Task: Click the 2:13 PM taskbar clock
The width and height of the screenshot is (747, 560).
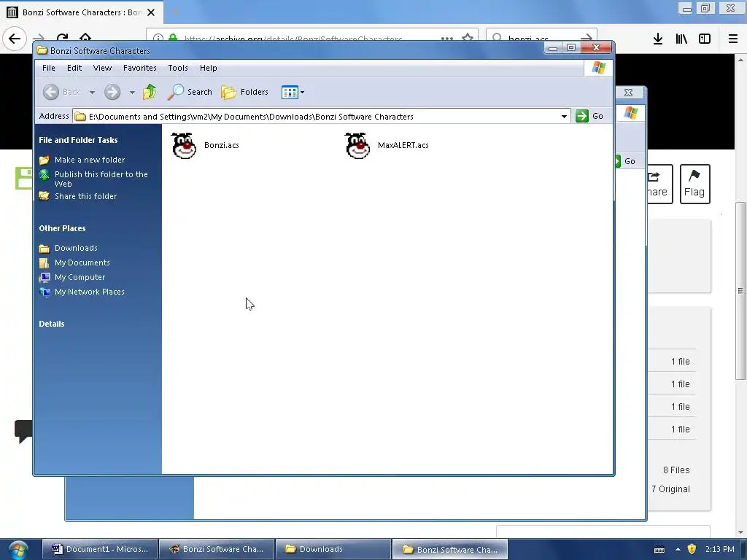Action: tap(720, 550)
